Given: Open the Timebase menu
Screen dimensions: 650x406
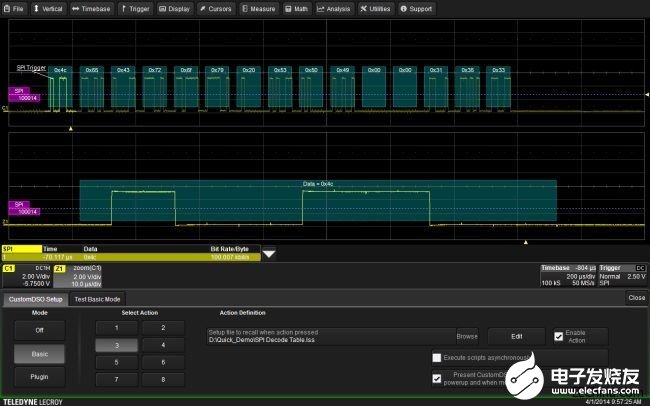Looking at the screenshot, I should [x=93, y=8].
